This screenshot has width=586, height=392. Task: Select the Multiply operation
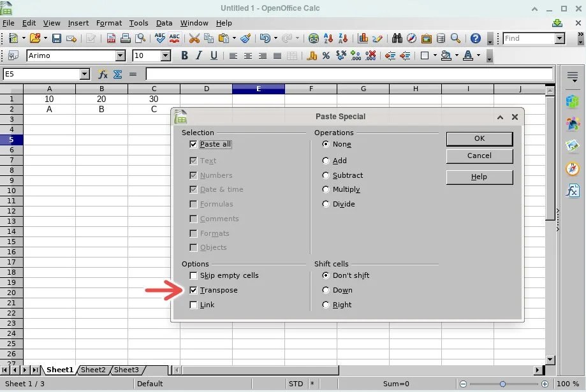(x=326, y=189)
